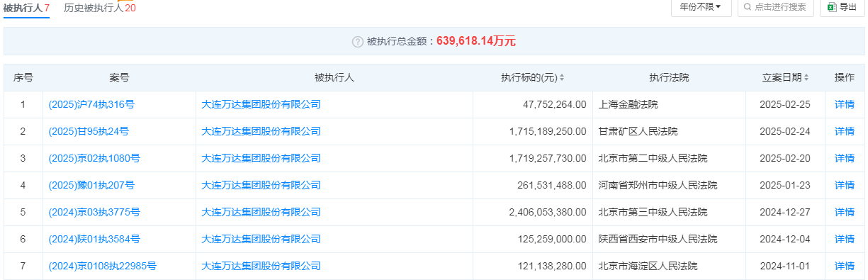
Task: Open 大连万达集团股份有限公司 in the 2024-12-27 row
Action: [x=261, y=212]
